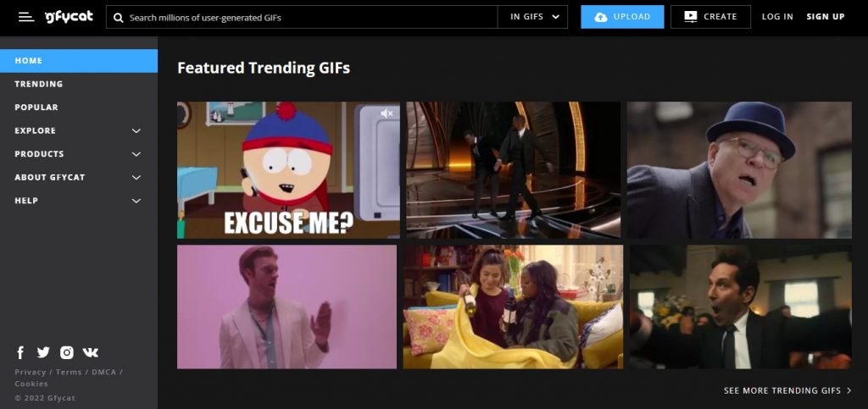Screen dimensions: 868x409
Task: Expand the ABOUT GFYCAT chevron
Action: 136,178
